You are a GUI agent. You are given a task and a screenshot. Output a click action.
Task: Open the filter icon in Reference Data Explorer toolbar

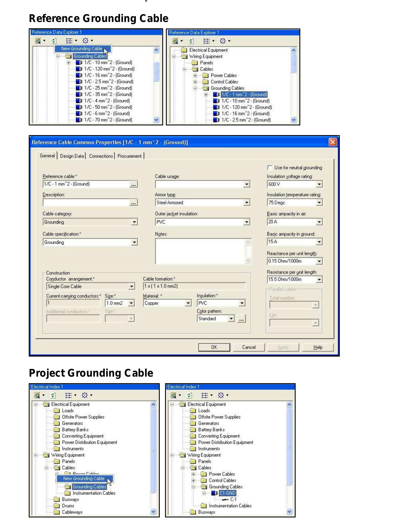(x=38, y=41)
